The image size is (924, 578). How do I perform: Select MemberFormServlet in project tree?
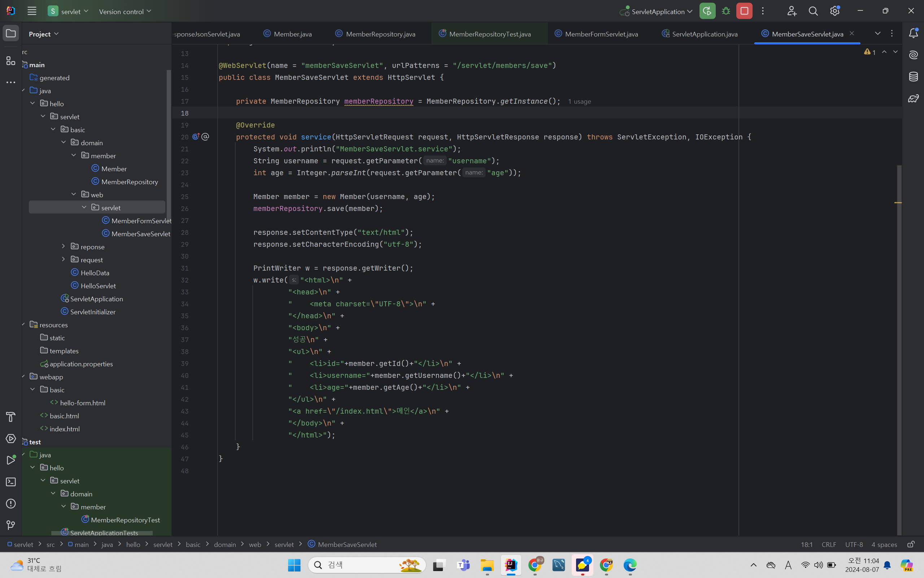136,221
